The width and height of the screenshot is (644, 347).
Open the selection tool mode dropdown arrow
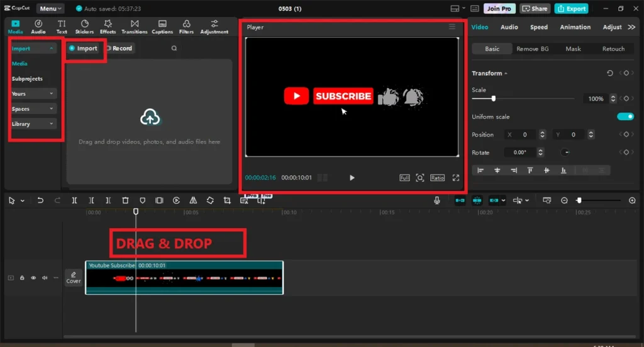pyautogui.click(x=23, y=201)
